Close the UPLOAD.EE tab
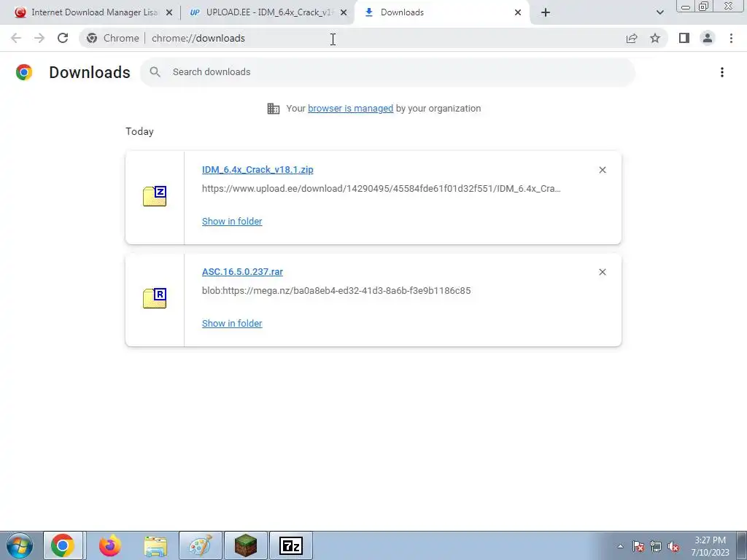The height and width of the screenshot is (560, 747). pyautogui.click(x=344, y=12)
